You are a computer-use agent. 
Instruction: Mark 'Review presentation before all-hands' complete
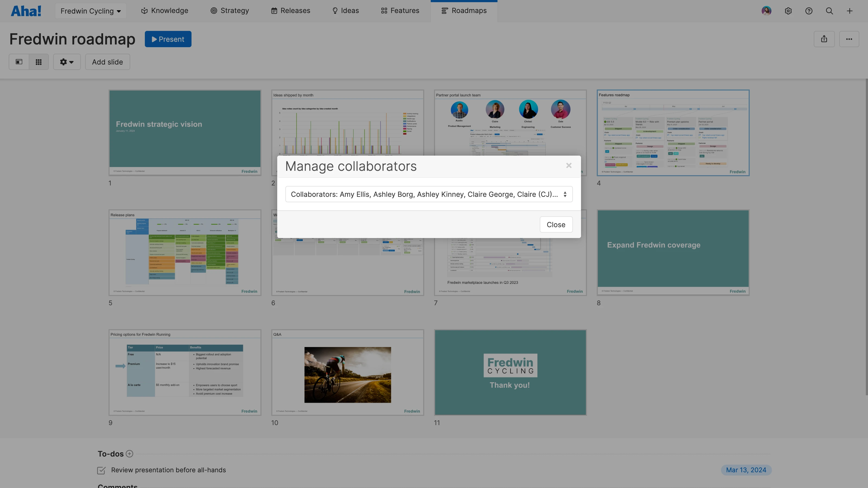pyautogui.click(x=101, y=470)
